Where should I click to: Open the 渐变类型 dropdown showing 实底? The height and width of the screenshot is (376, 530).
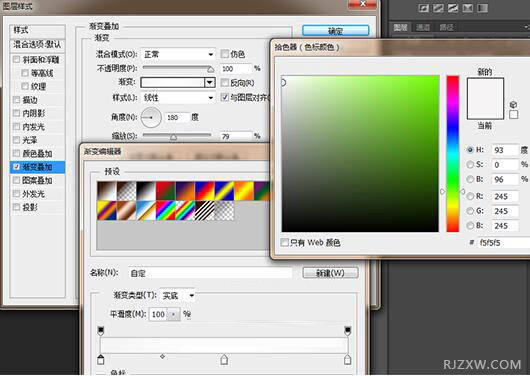178,296
